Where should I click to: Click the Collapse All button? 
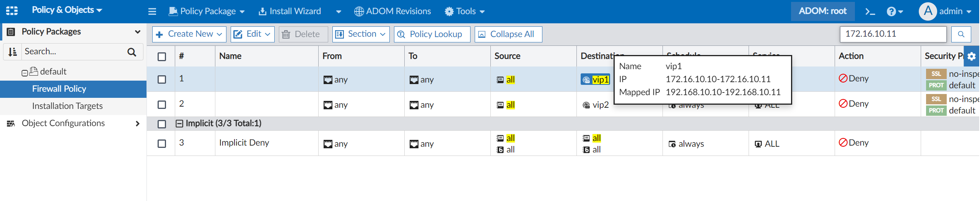508,34
